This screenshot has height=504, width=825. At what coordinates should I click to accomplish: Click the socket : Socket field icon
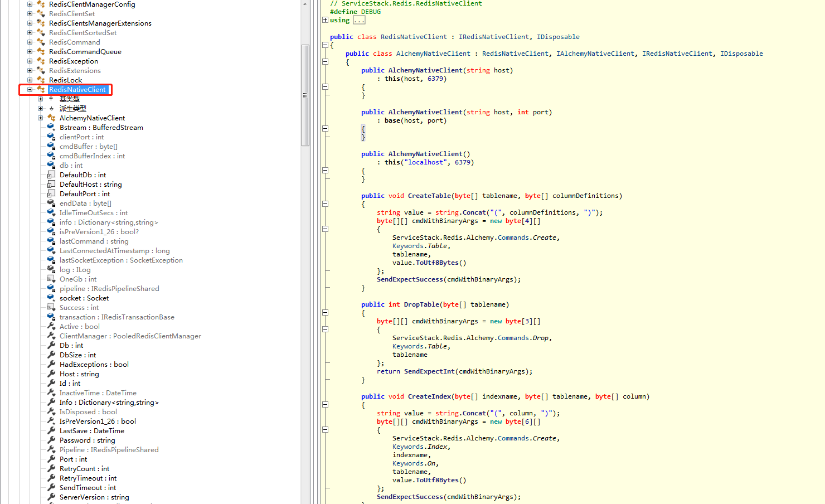(x=51, y=298)
